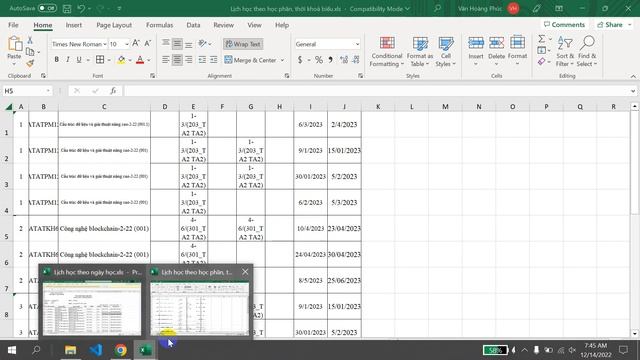Click Increase Font Size icon
The height and width of the screenshot is (360, 640).
click(136, 44)
